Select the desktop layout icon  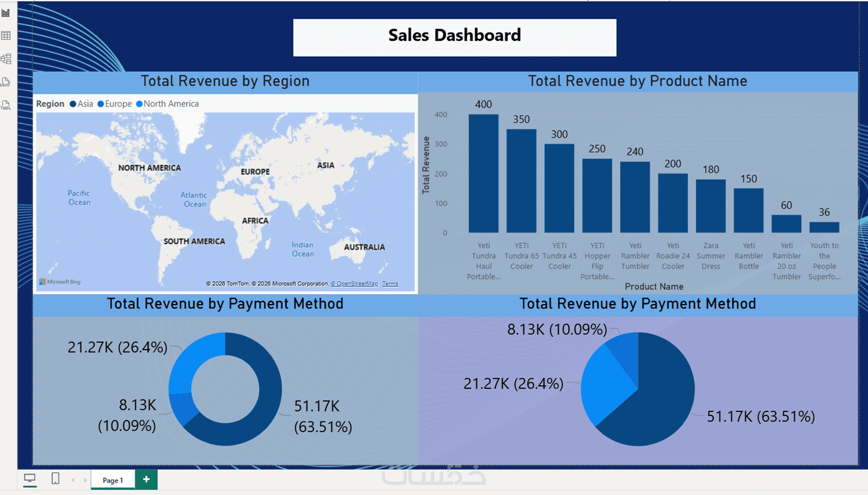point(30,479)
